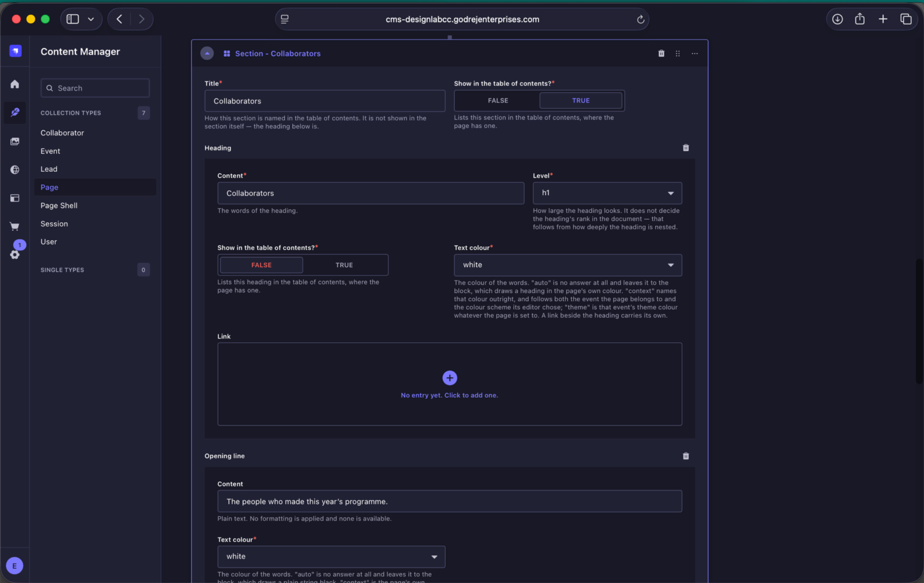Open the Settings gear icon with badge

[15, 254]
